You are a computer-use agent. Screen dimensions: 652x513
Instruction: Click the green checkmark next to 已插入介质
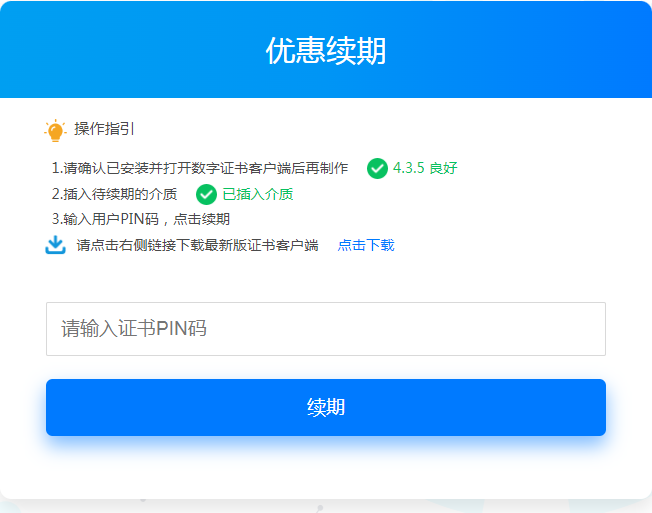click(x=206, y=195)
